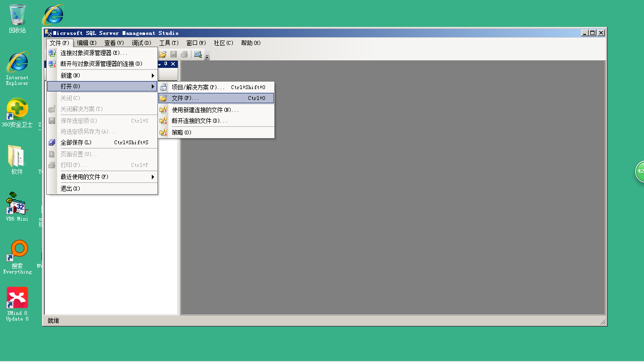Select 使用新建连接的文件 option

click(x=216, y=110)
